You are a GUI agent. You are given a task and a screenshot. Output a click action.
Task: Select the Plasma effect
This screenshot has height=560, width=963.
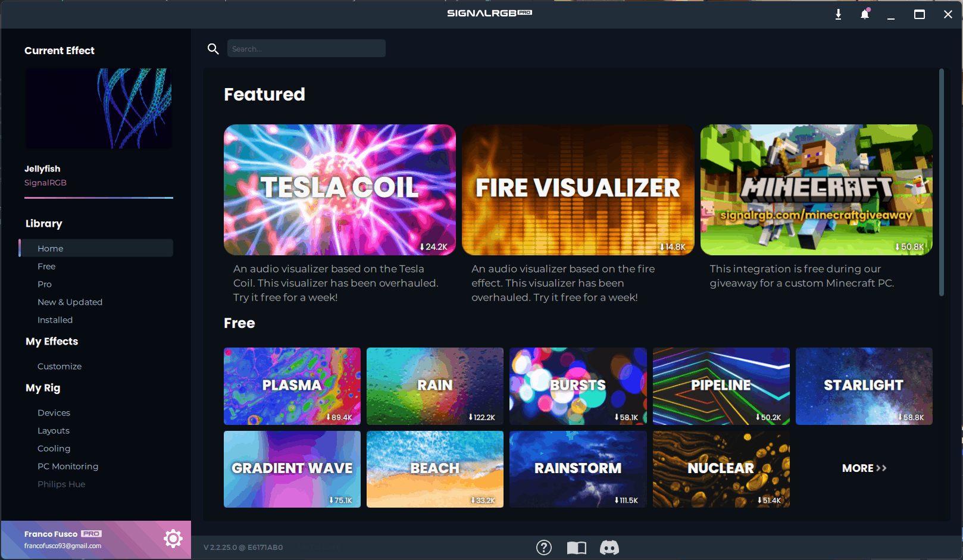click(x=292, y=386)
